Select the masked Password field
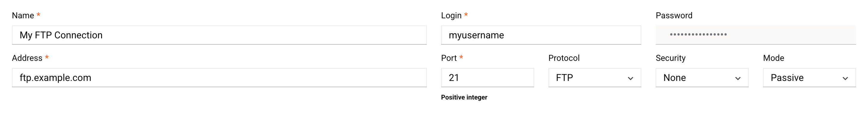The height and width of the screenshot is (113, 868). point(756,35)
